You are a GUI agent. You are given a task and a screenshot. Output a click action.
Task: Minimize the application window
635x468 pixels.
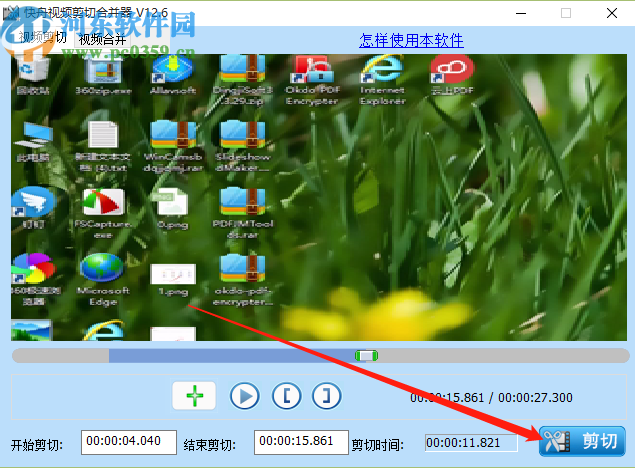(521, 13)
